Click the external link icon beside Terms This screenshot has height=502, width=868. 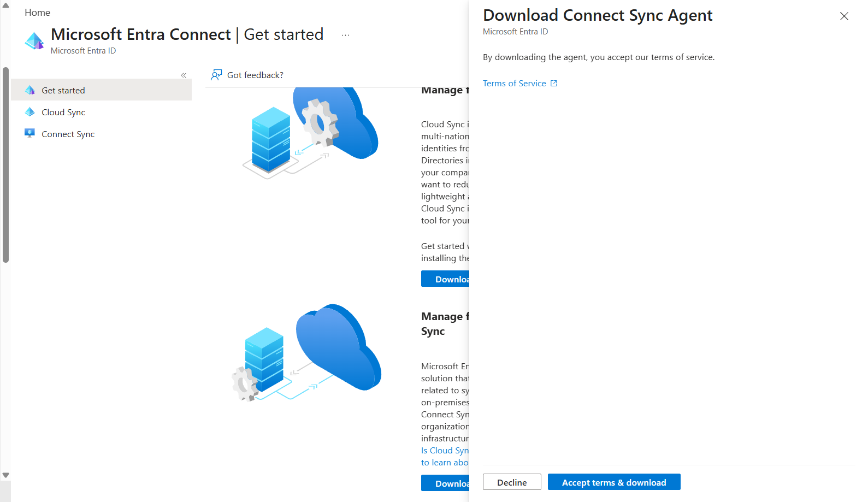point(554,84)
